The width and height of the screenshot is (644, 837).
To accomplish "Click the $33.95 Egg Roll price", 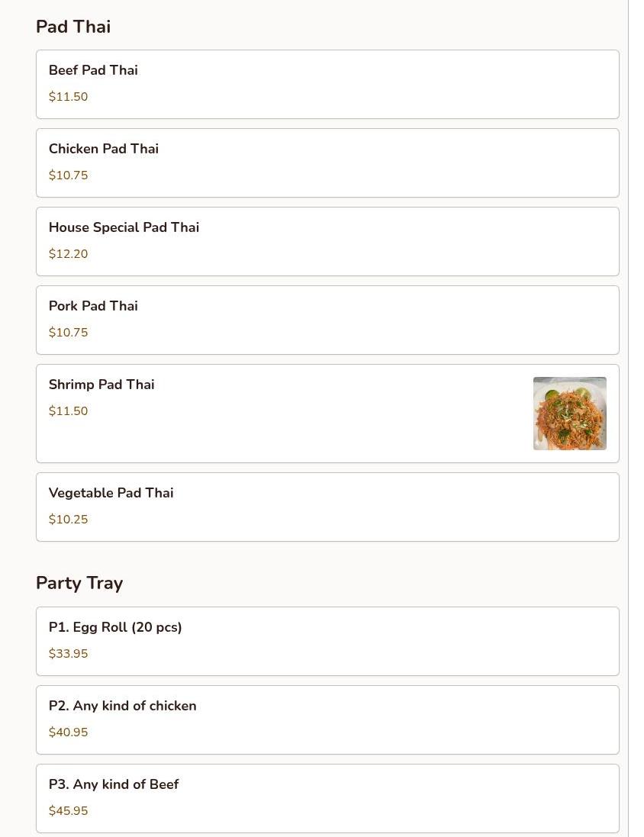I will click(x=69, y=654).
